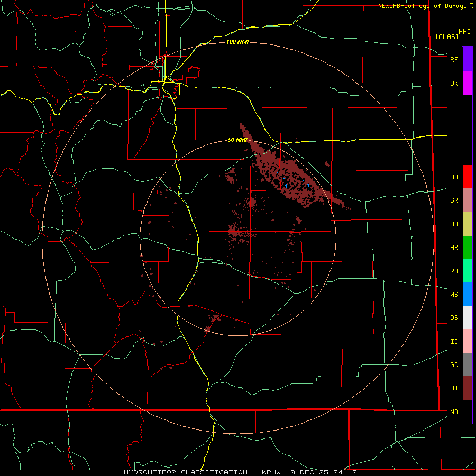
Task: Click the UK legend label
Action: [x=454, y=83]
